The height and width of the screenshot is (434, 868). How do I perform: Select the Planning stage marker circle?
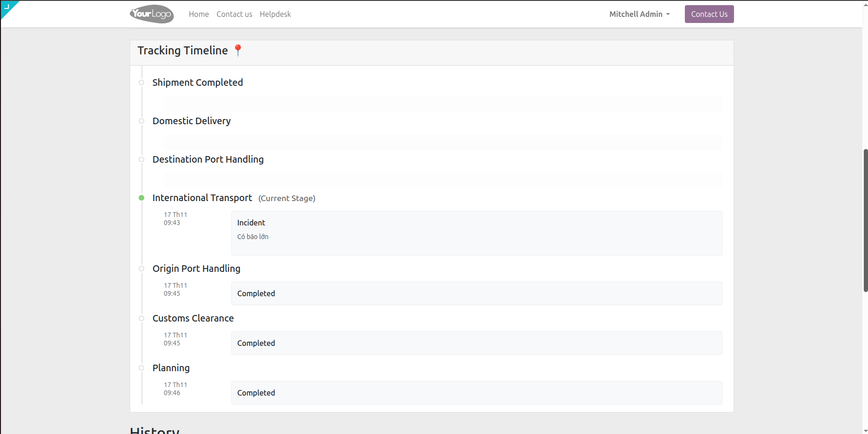tap(141, 368)
